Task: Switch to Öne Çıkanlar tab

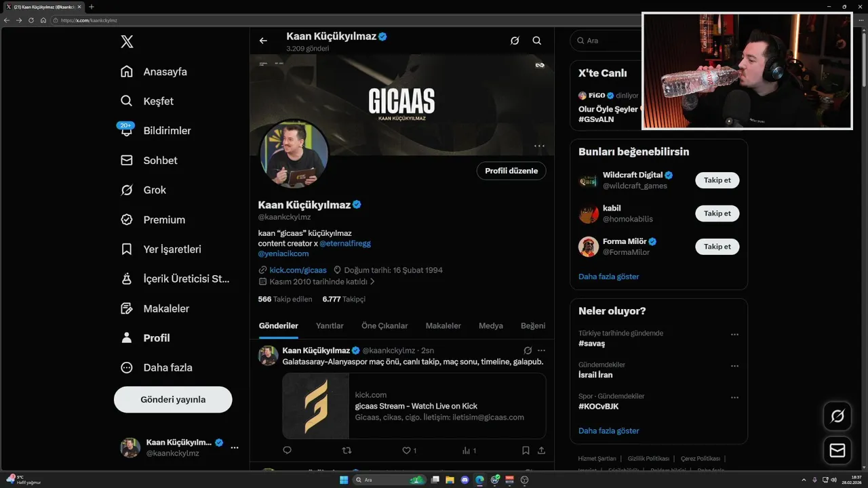Action: [x=384, y=326]
